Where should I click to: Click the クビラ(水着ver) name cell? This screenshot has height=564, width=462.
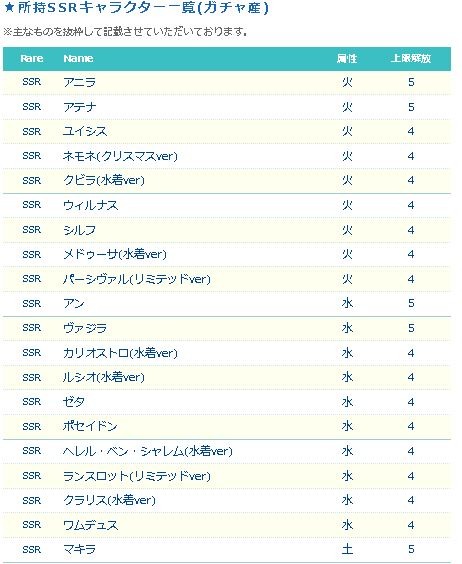tap(104, 180)
